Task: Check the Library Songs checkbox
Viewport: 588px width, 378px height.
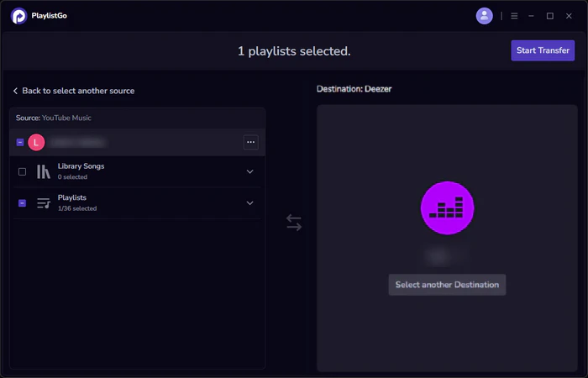Action: (x=22, y=171)
